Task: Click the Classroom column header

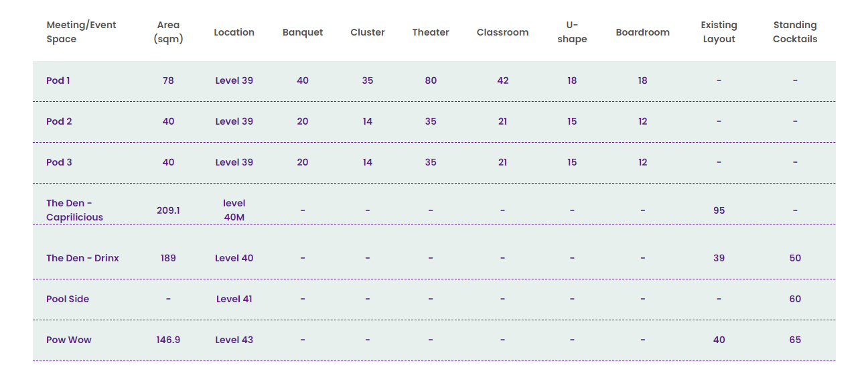Action: click(502, 32)
